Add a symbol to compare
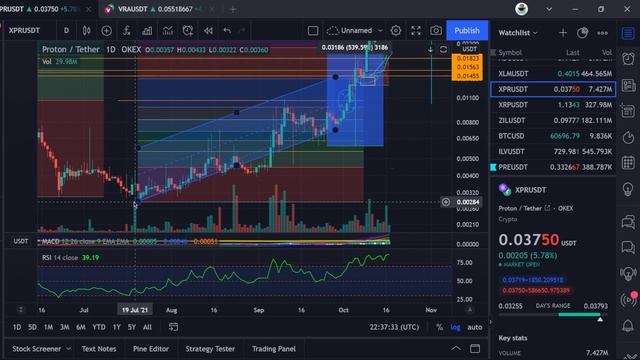The height and width of the screenshot is (360, 640). pyautogui.click(x=107, y=31)
